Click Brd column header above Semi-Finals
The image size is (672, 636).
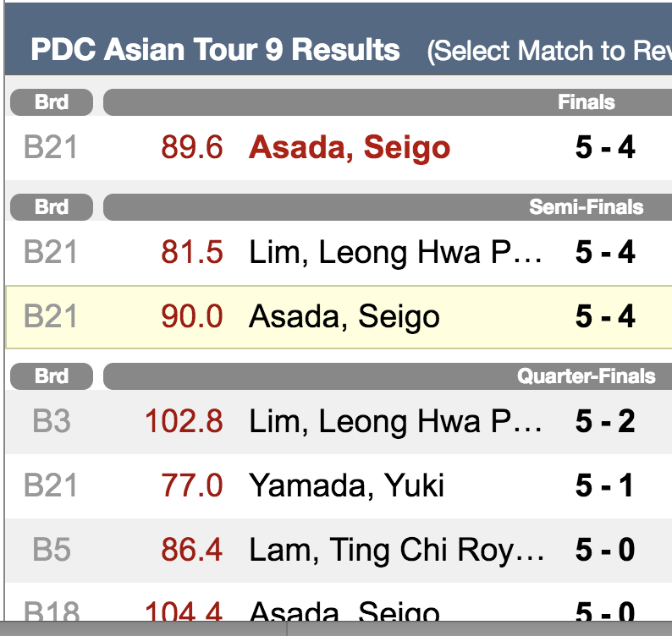[x=52, y=207]
